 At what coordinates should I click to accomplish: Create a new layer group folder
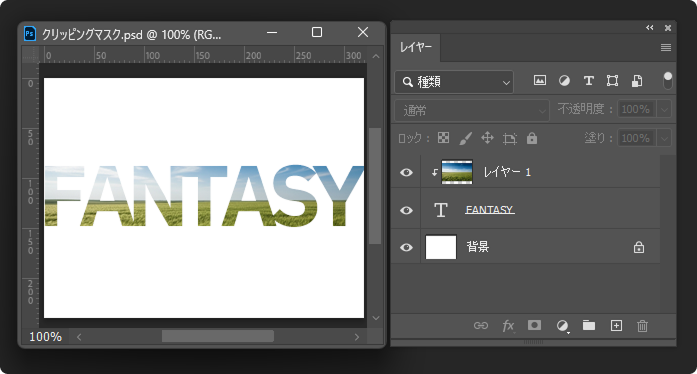(x=589, y=325)
